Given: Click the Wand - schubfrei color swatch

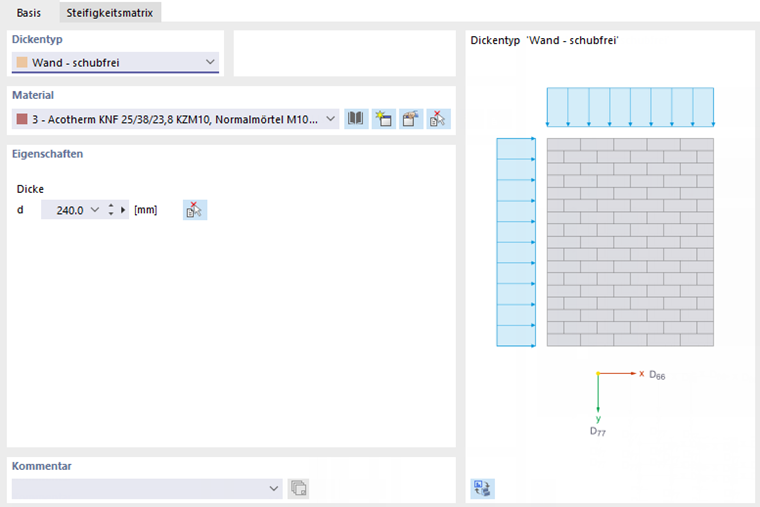Looking at the screenshot, I should pyautogui.click(x=22, y=62).
